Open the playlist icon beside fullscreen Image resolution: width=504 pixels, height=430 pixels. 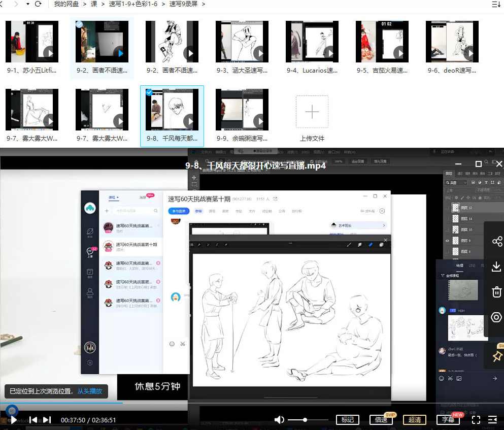tap(492, 420)
